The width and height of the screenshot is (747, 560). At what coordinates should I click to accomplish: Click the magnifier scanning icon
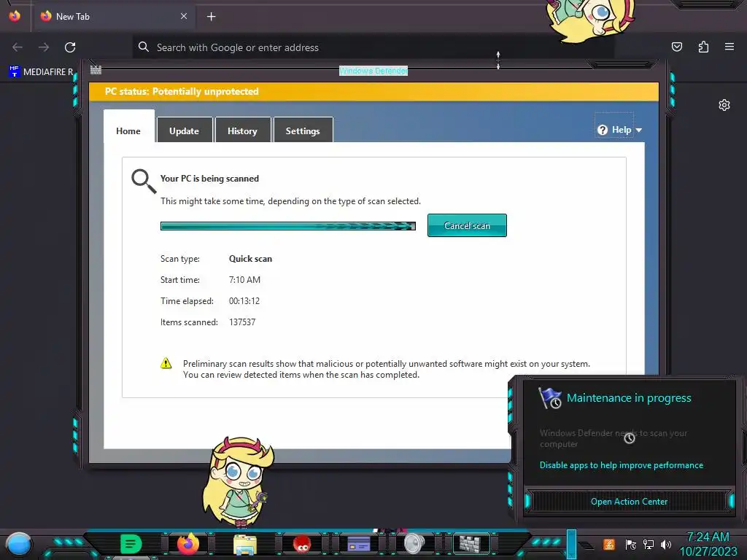tap(144, 181)
